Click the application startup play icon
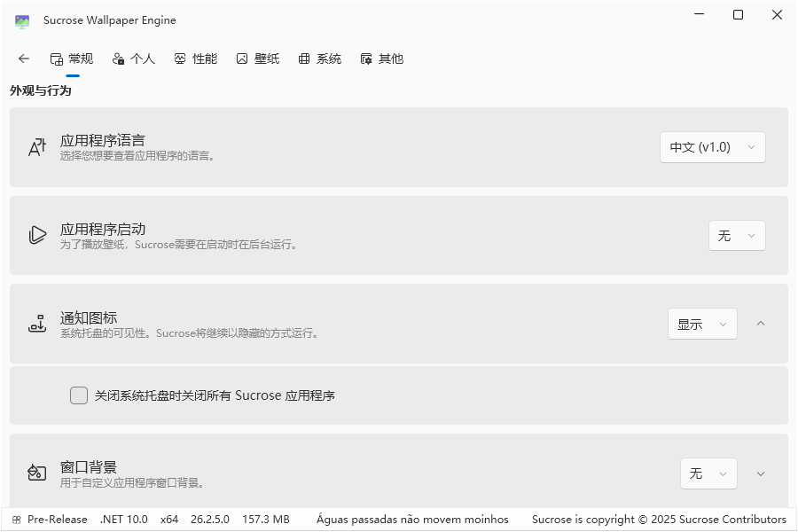The height and width of the screenshot is (532, 798). (x=36, y=235)
